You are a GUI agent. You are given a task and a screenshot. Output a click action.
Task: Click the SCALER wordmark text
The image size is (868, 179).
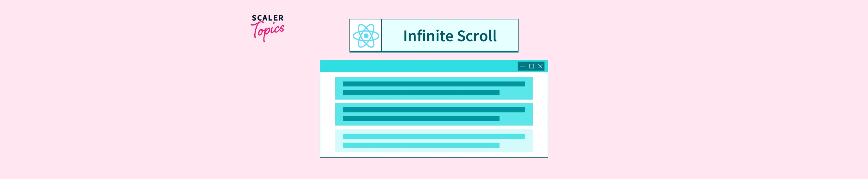tap(268, 18)
